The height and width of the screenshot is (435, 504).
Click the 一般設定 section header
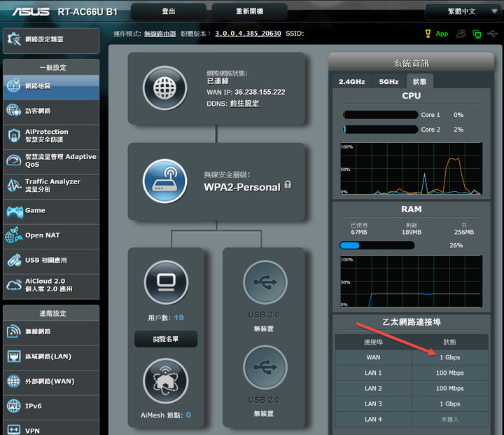(x=51, y=67)
